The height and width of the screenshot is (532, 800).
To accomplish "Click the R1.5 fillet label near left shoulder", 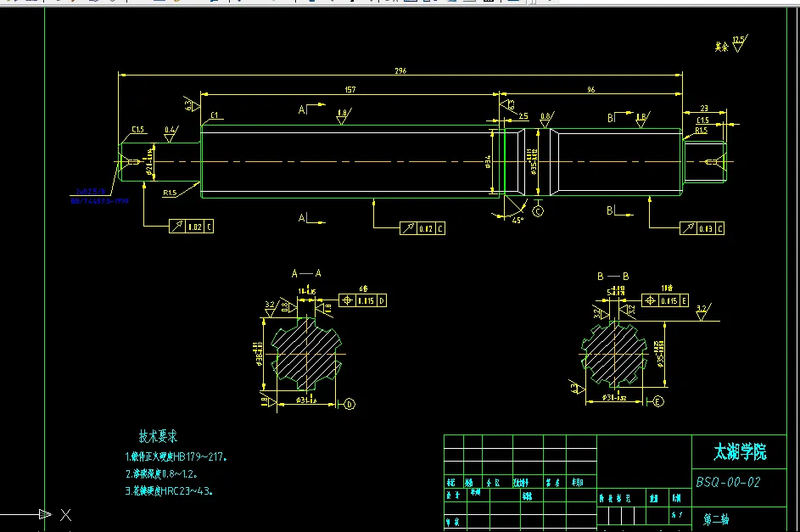I will 170,193.
